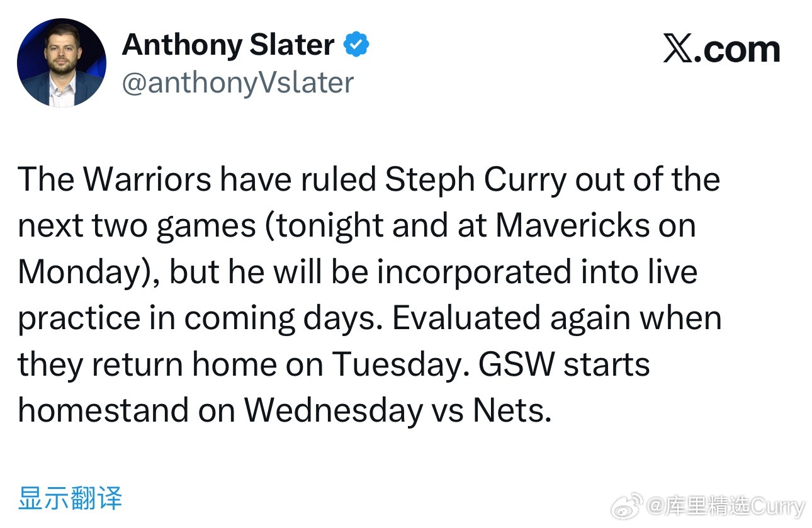Click the word "Evaluated" in the tweet
This screenshot has width=812, height=528.
click(x=466, y=318)
